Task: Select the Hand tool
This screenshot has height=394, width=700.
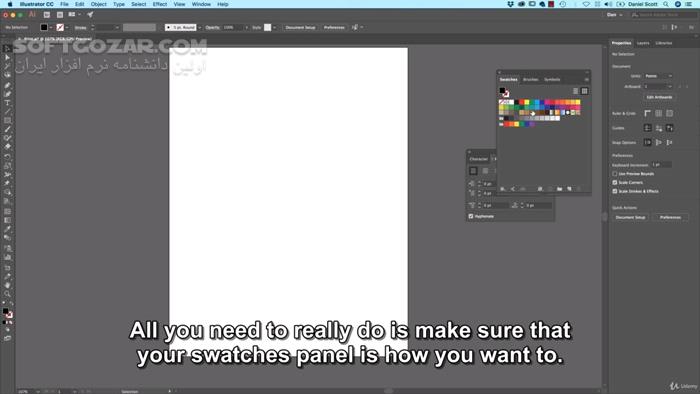Action: coord(7,285)
